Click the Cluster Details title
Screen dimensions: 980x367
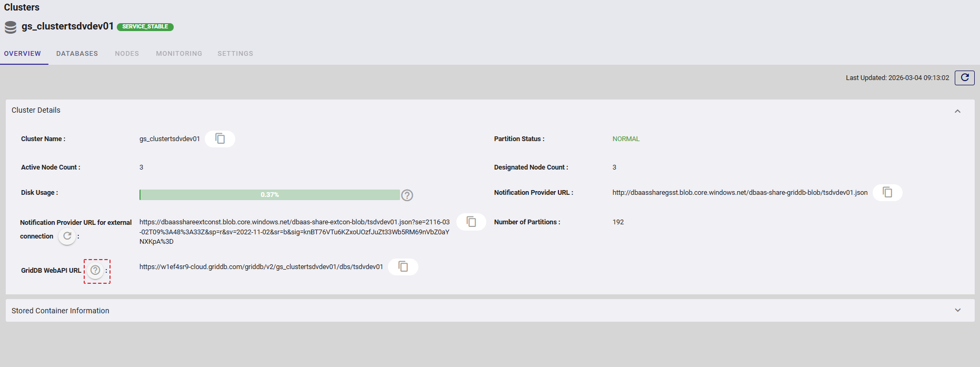[x=36, y=110]
